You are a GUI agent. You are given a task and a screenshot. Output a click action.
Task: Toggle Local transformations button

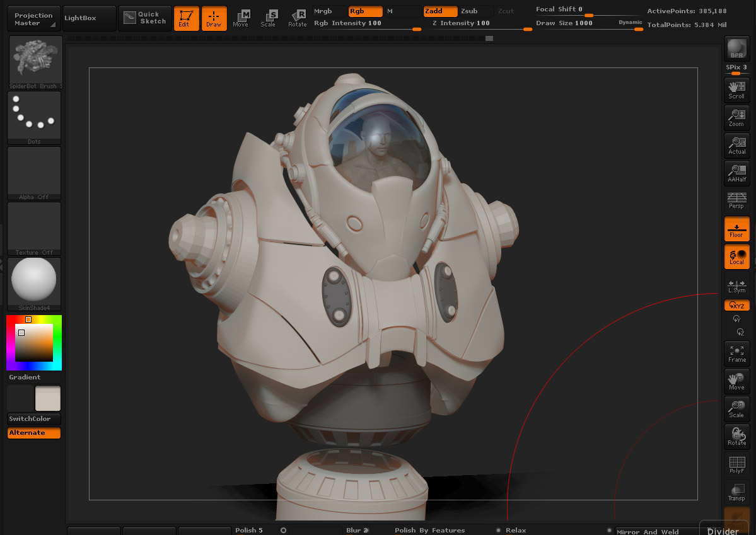736,256
